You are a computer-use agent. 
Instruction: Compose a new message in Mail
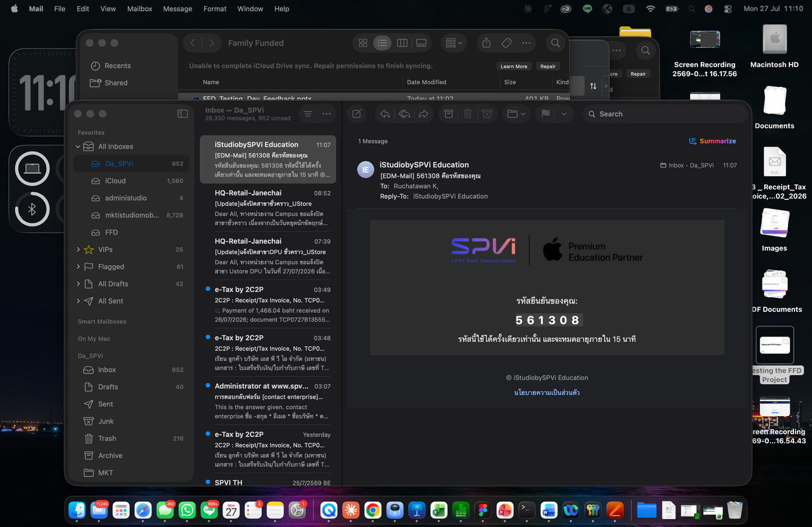(x=356, y=114)
